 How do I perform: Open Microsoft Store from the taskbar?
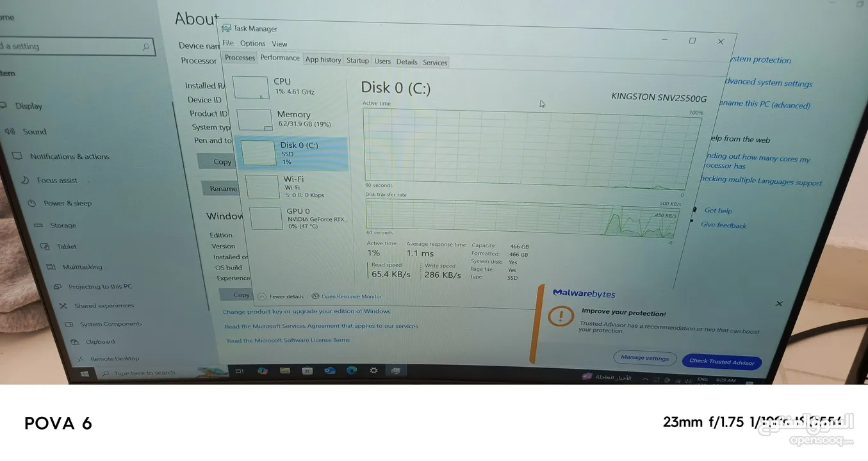[x=307, y=371]
